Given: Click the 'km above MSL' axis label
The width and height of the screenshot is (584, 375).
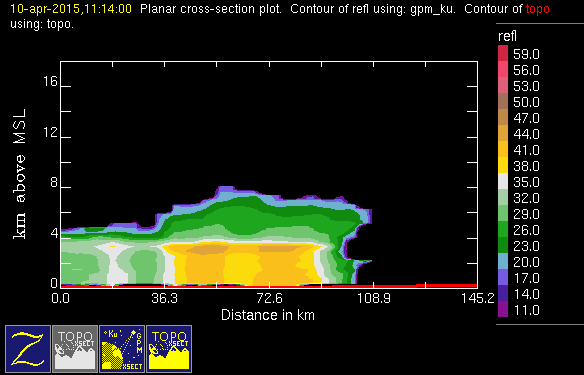Looking at the screenshot, I should (x=19, y=174).
